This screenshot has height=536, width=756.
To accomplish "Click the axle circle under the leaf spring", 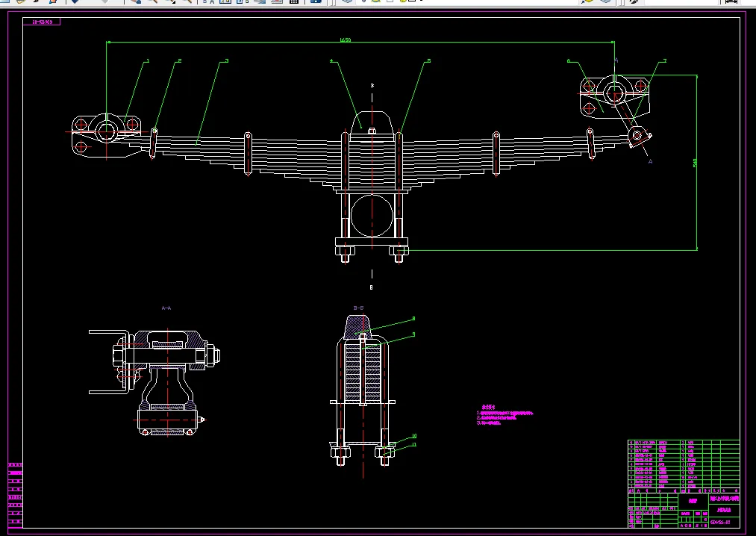I will coord(372,216).
